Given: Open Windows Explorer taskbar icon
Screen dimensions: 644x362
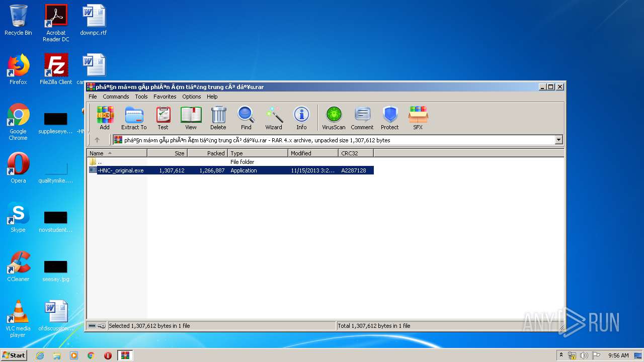Looking at the screenshot, I should tap(57, 355).
